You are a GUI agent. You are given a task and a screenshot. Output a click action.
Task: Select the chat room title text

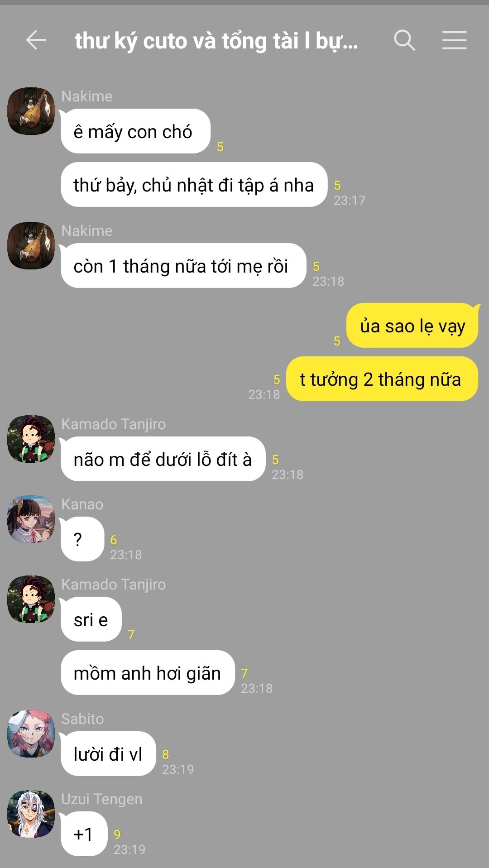216,41
